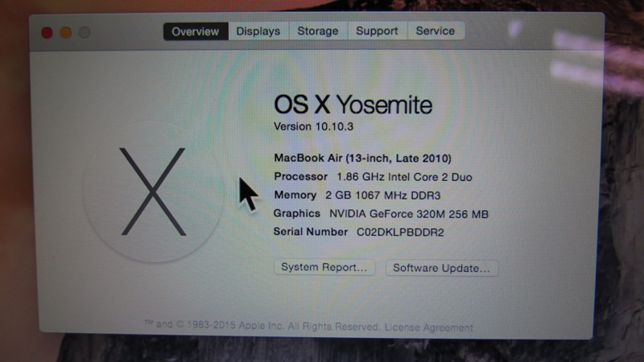Click the MacBook Air model line
The width and height of the screenshot is (644, 362).
click(363, 158)
